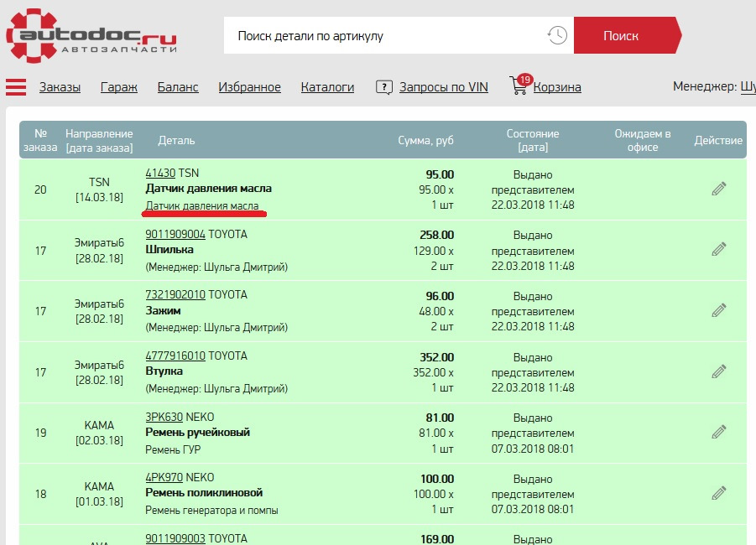Click the № заказа column header
756x545 pixels.
40,140
